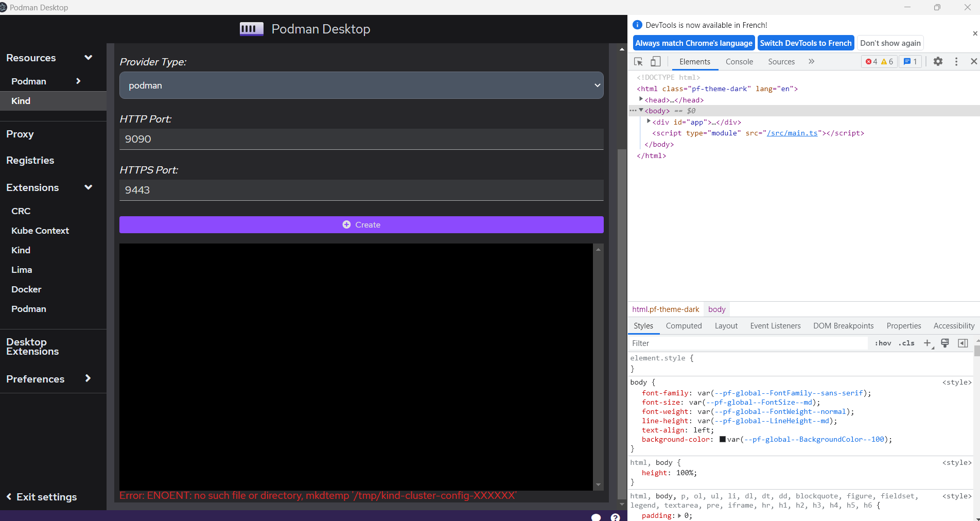Click the plus icon in Create button
980x521 pixels.
pyautogui.click(x=346, y=224)
